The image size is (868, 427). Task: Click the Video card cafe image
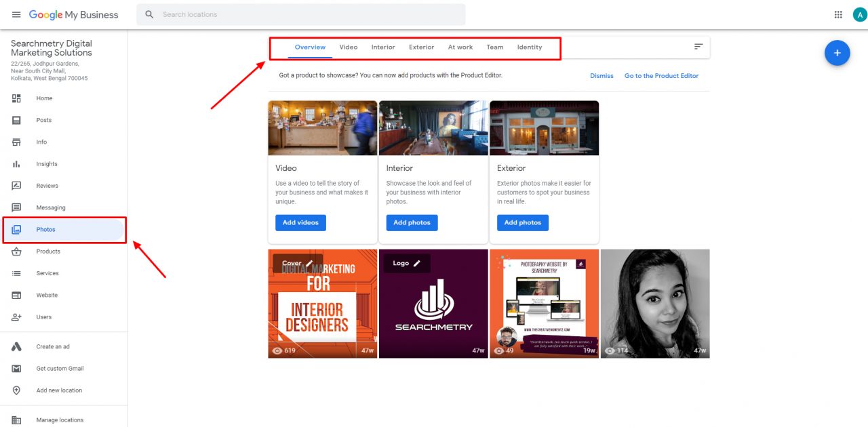pos(322,128)
